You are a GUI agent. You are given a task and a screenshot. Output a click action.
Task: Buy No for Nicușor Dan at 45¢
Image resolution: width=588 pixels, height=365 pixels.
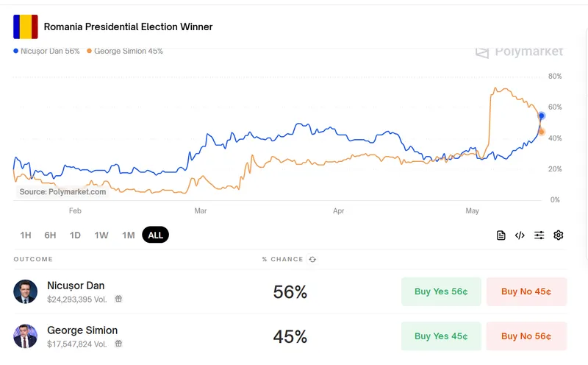point(526,291)
